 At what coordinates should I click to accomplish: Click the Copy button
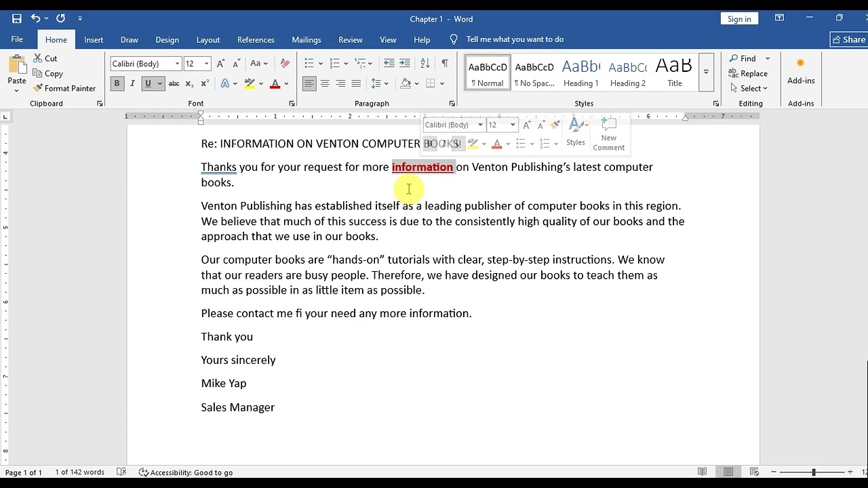point(47,73)
